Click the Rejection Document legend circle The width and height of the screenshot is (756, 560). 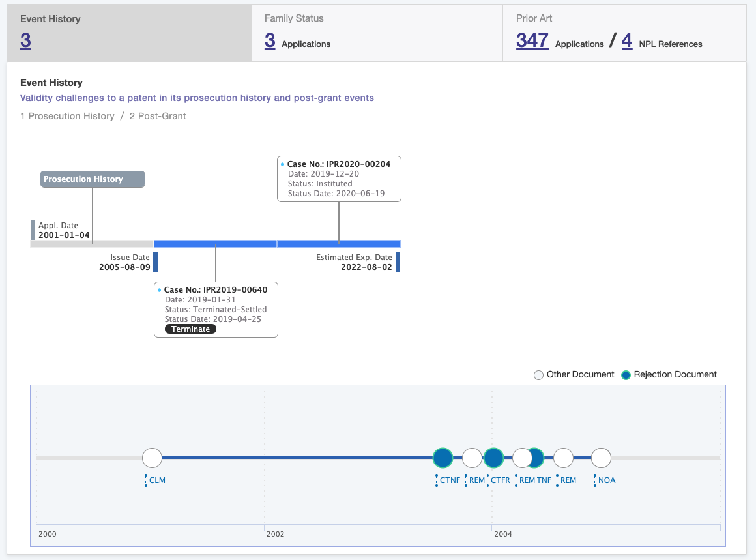626,376
